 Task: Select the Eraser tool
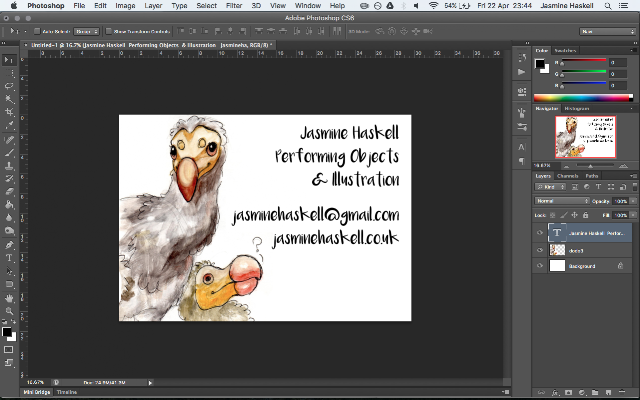[x=9, y=192]
